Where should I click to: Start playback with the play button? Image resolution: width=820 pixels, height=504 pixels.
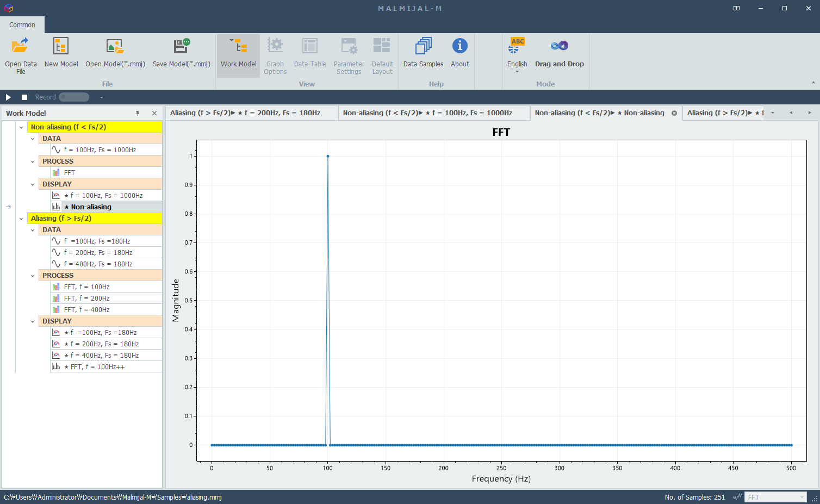coord(8,97)
